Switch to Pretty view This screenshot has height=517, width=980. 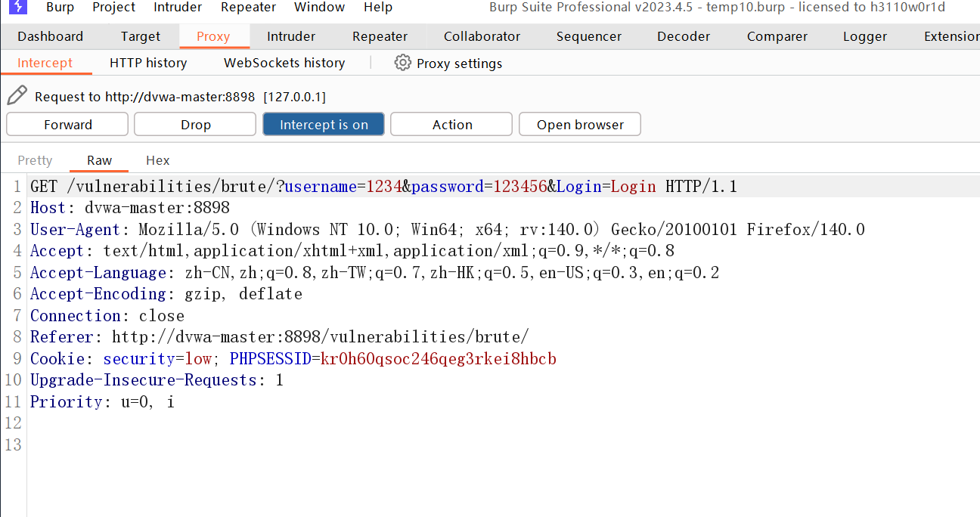tap(35, 160)
